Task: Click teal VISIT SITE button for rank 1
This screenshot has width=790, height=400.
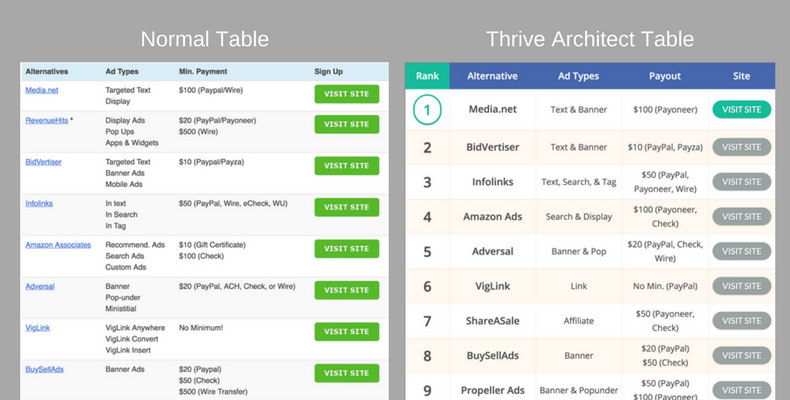Action: click(x=742, y=109)
